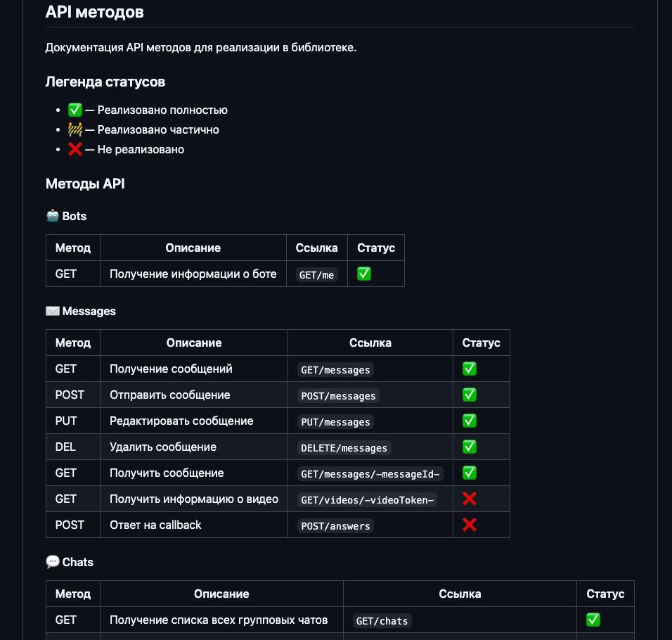Viewport: 672px width, 640px height.
Task: Open the GET/chats link
Action: pos(382,621)
